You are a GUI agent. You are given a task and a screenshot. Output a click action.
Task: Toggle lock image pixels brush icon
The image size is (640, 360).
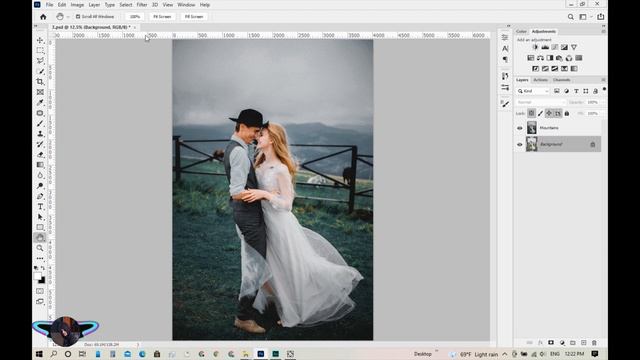pos(540,113)
